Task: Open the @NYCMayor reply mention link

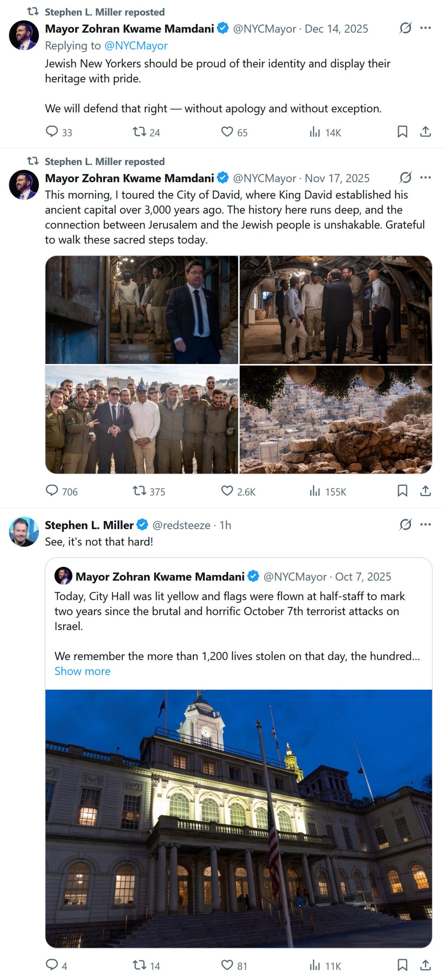Action: pyautogui.click(x=136, y=46)
